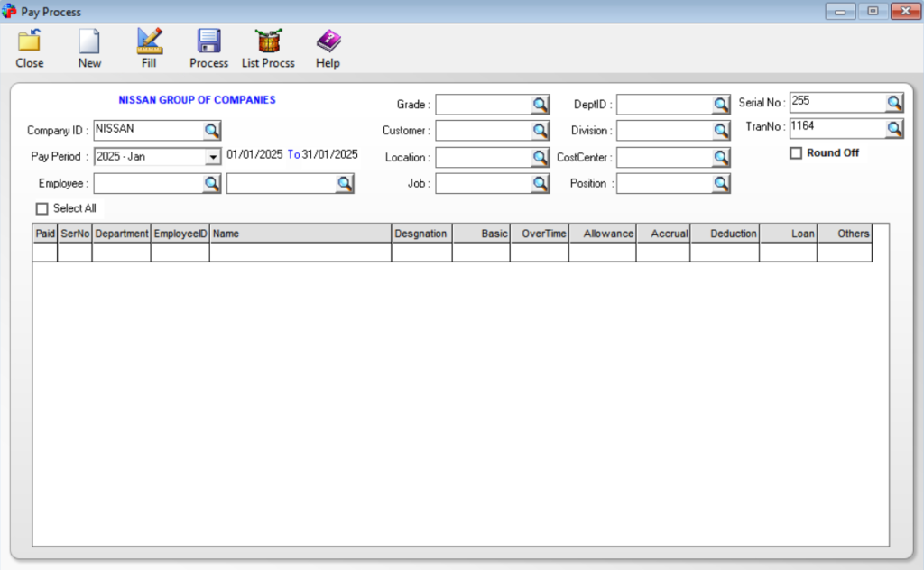Screen dimensions: 924x570
Task: Look up Customer with magnifier icon
Action: 540,131
